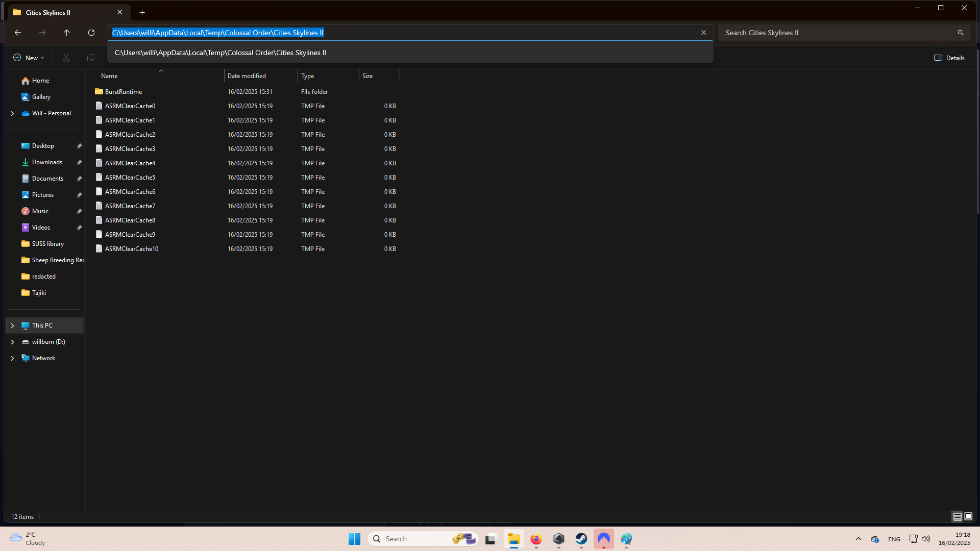This screenshot has width=980, height=551.
Task: Open Firefox from the taskbar
Action: click(536, 539)
